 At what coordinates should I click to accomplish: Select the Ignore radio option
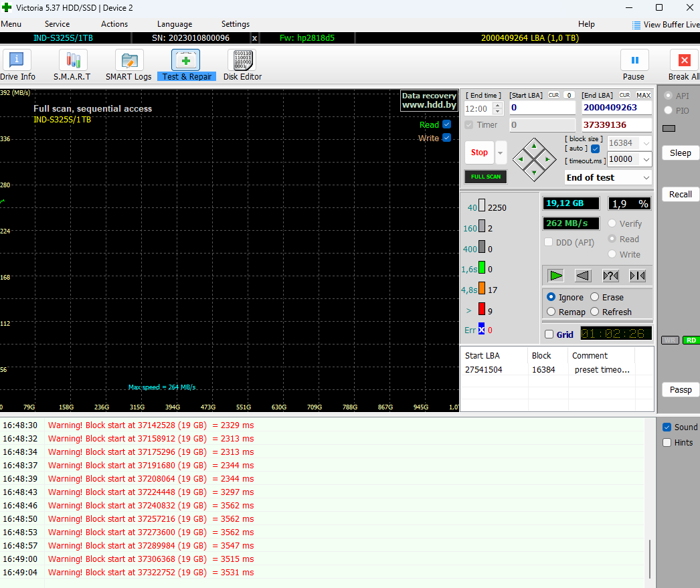coord(551,297)
